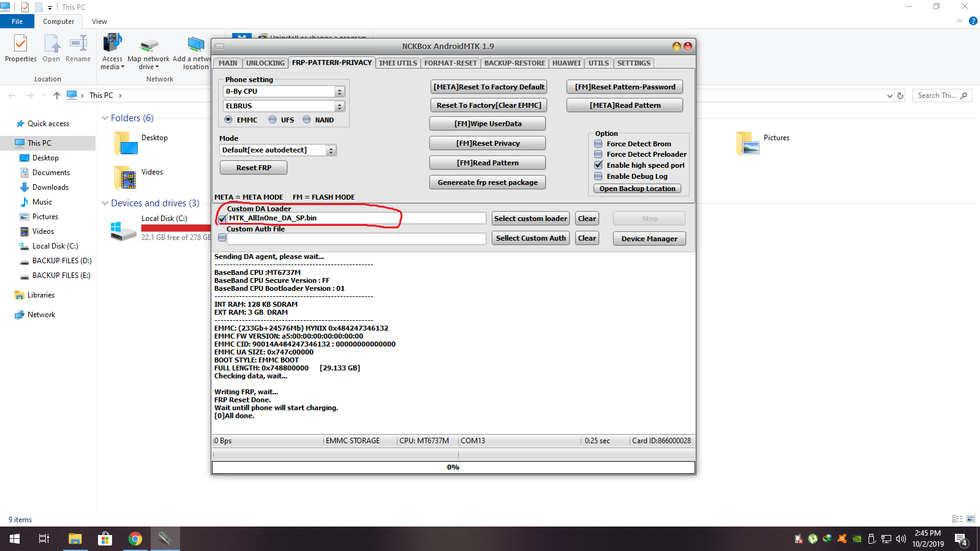Open the Explorer View ribbon tab
Viewport: 980px width, 551px height.
(100, 21)
